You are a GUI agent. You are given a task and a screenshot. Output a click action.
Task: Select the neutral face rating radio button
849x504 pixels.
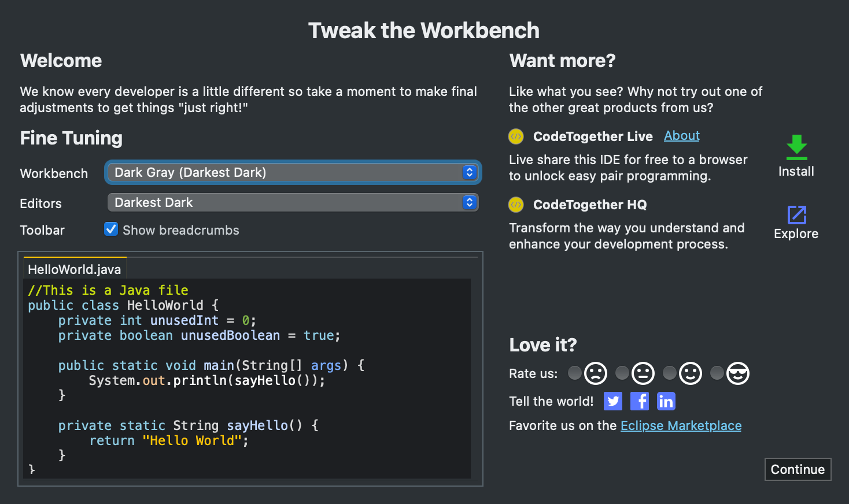coord(622,373)
